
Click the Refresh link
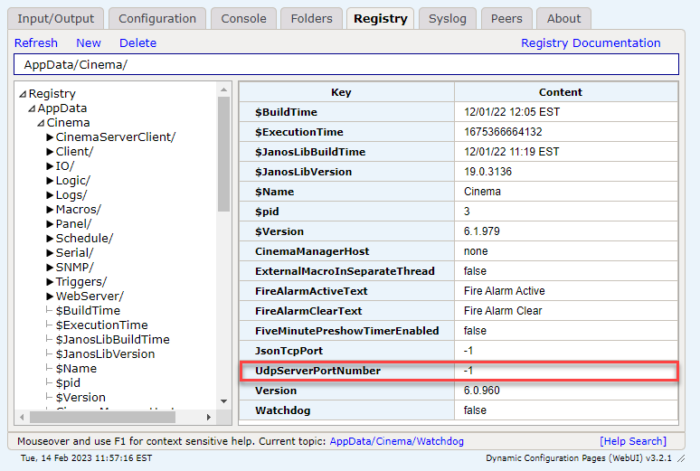(x=36, y=43)
